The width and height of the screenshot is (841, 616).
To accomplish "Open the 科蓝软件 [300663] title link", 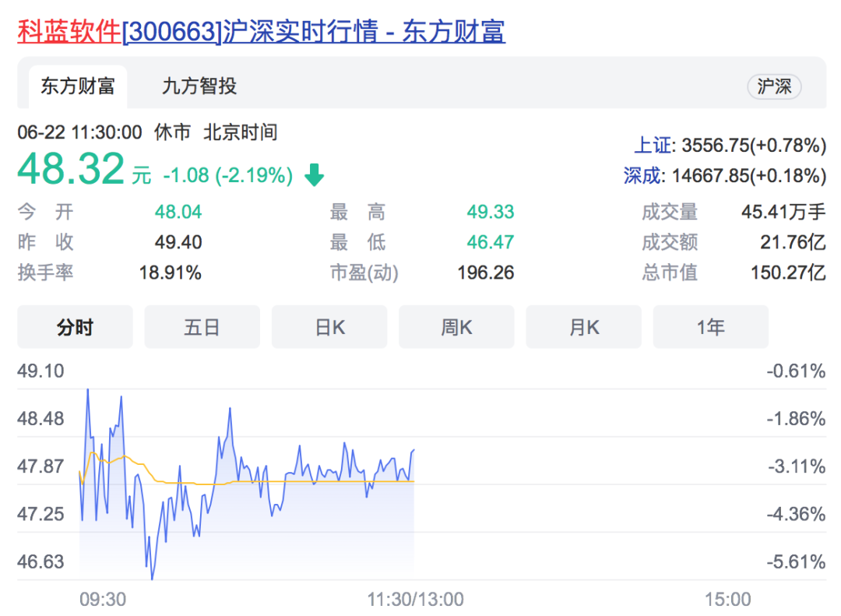I will point(261,32).
